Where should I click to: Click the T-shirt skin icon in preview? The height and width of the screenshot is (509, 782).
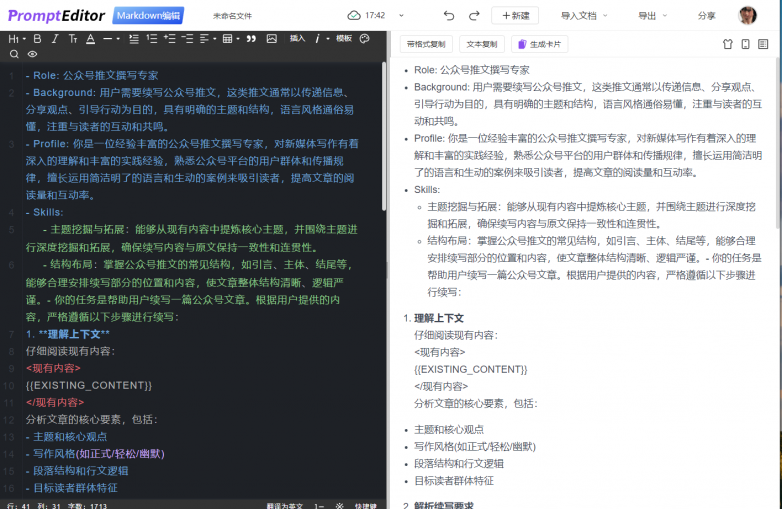[728, 45]
